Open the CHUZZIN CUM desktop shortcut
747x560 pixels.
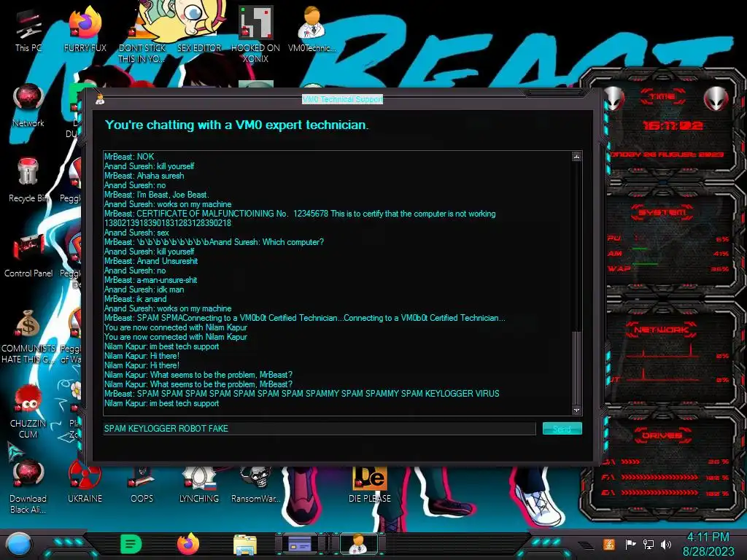point(28,411)
